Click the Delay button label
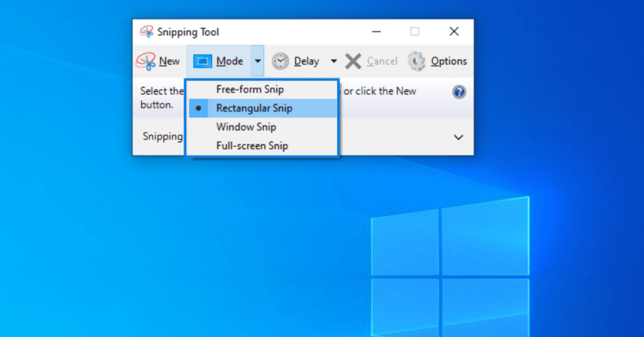The height and width of the screenshot is (337, 644). 306,62
